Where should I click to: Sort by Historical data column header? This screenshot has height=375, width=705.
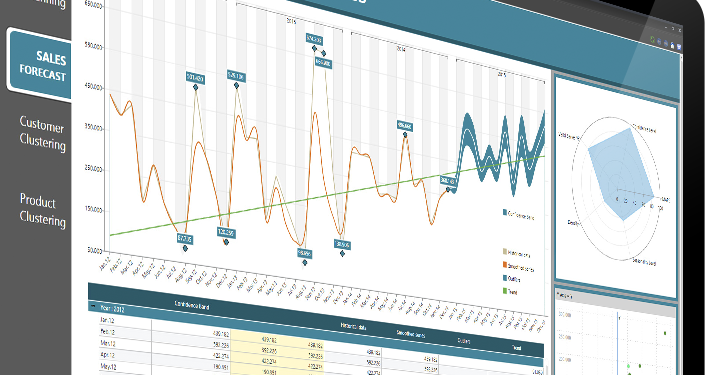353,326
